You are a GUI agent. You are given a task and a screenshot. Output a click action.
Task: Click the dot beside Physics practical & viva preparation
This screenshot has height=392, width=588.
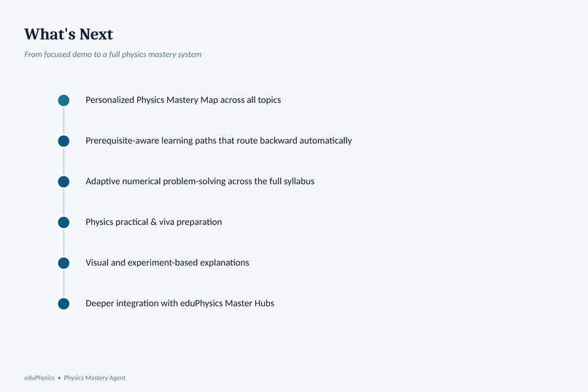(63, 223)
